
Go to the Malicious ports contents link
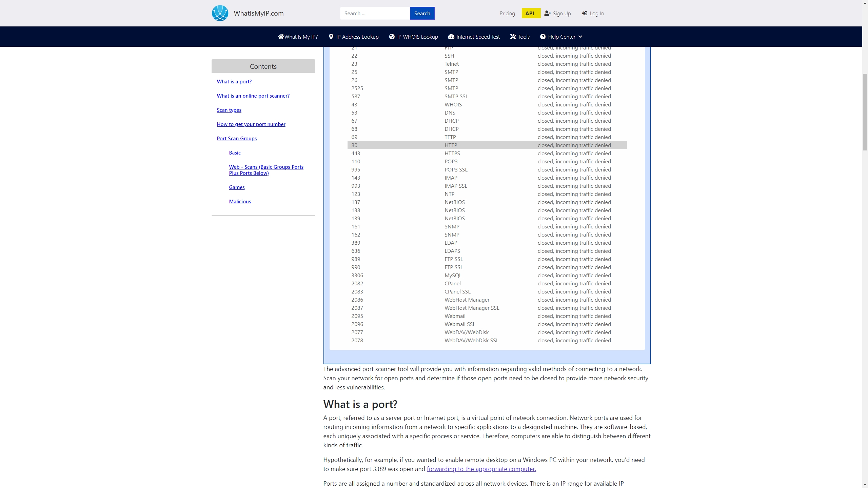pyautogui.click(x=240, y=201)
